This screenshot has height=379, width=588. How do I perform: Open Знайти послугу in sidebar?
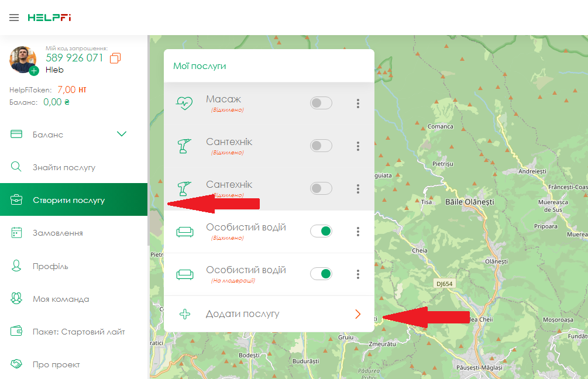(x=64, y=168)
